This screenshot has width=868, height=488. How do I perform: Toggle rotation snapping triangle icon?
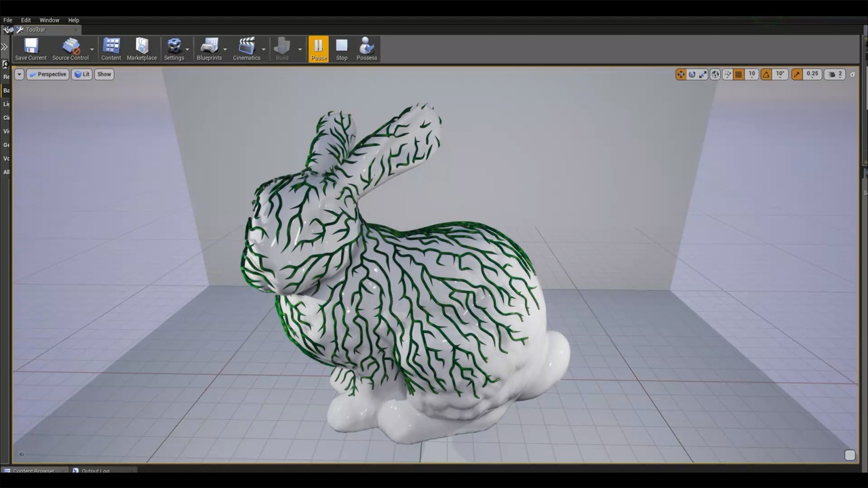click(766, 75)
